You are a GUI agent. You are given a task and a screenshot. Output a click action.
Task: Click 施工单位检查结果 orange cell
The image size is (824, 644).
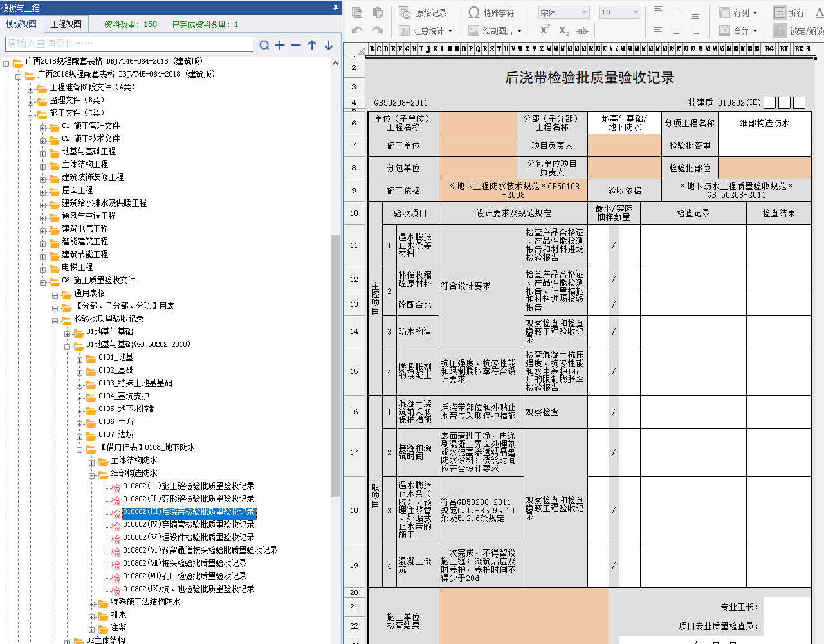coord(524,616)
